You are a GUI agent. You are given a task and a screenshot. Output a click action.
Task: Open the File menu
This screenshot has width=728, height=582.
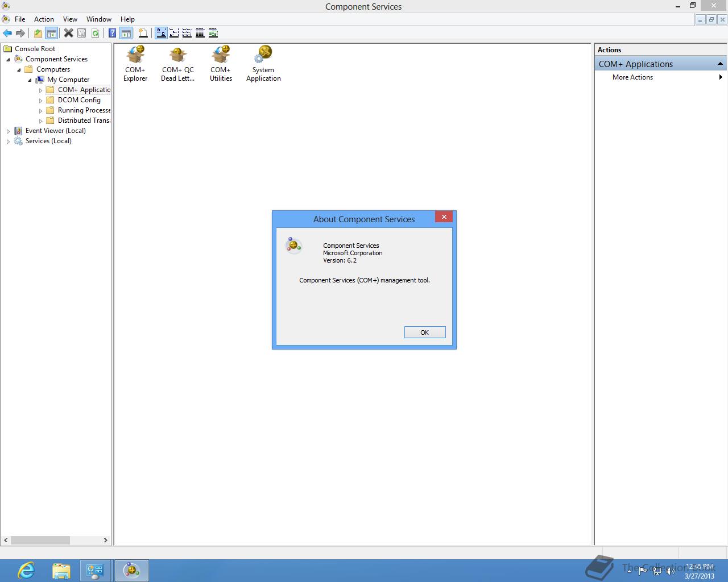point(20,19)
